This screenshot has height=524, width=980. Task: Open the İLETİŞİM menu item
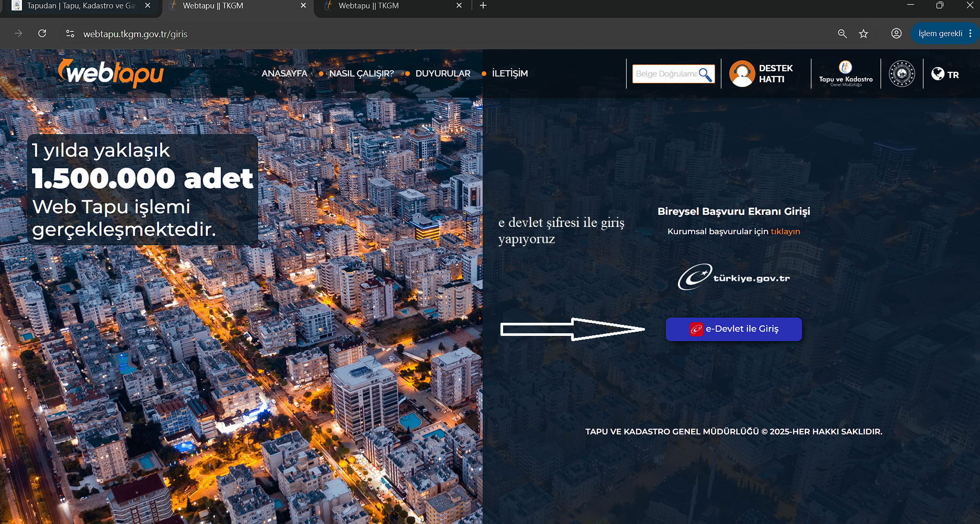[x=510, y=73]
